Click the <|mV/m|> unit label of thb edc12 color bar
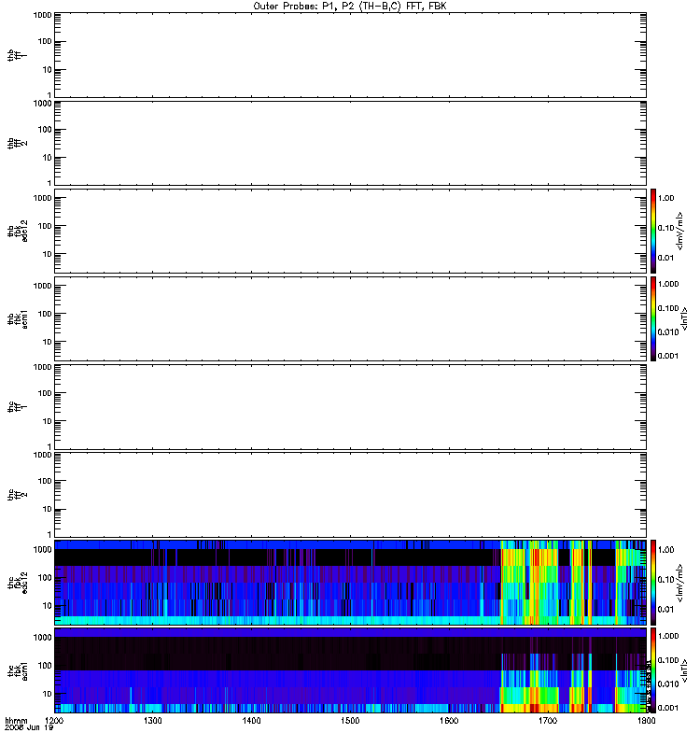 point(679,231)
